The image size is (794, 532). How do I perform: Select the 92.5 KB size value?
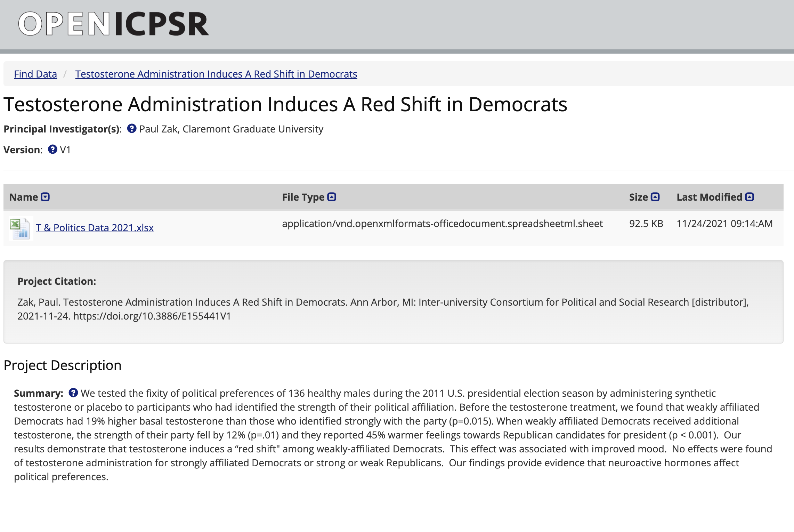click(x=646, y=224)
